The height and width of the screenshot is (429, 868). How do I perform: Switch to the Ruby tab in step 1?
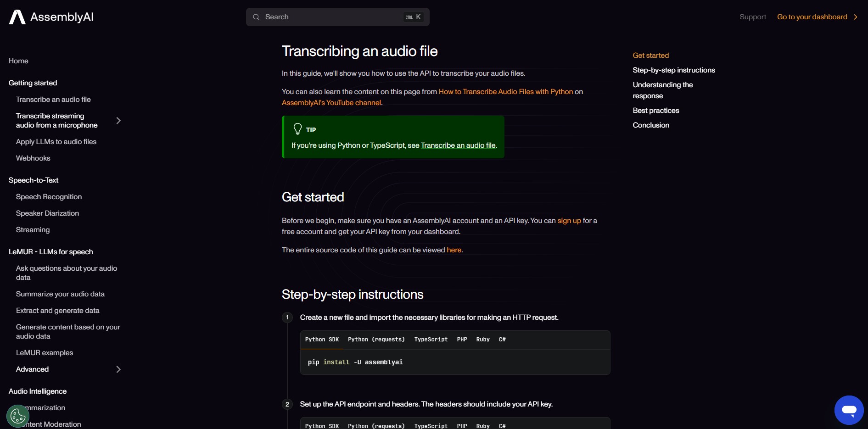pyautogui.click(x=483, y=340)
